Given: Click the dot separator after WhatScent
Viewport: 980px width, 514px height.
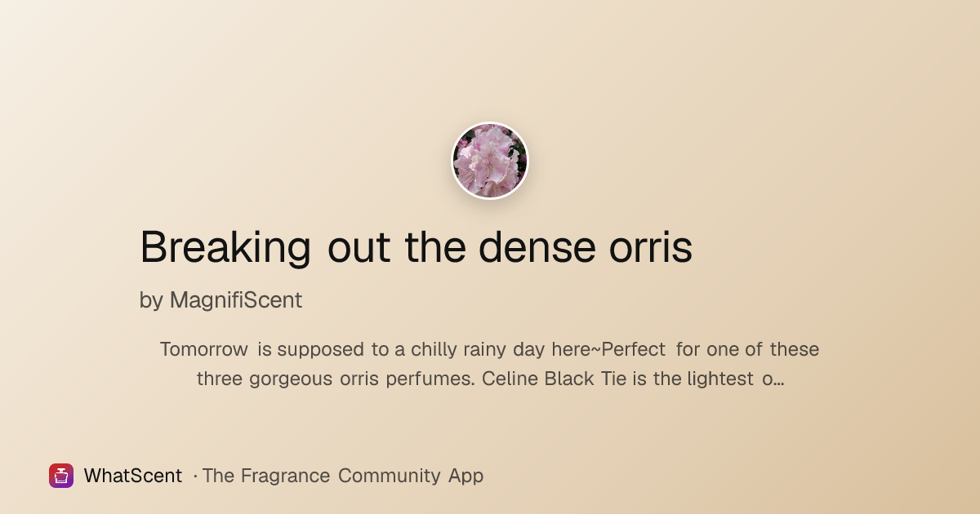Looking at the screenshot, I should [195, 476].
